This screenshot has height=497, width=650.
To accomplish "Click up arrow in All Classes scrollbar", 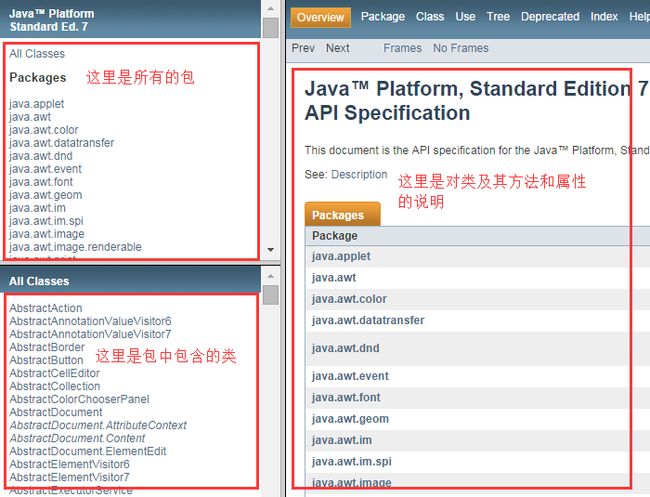I will click(271, 276).
